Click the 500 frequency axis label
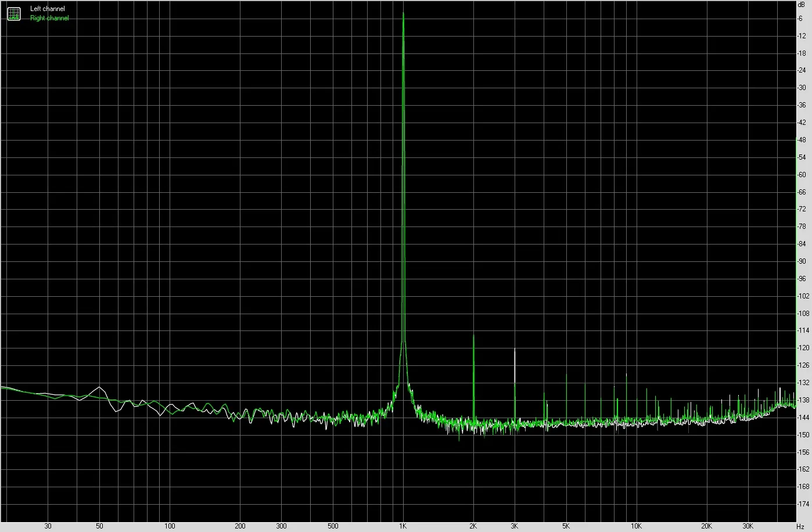The width and height of the screenshot is (812, 532). point(333,526)
